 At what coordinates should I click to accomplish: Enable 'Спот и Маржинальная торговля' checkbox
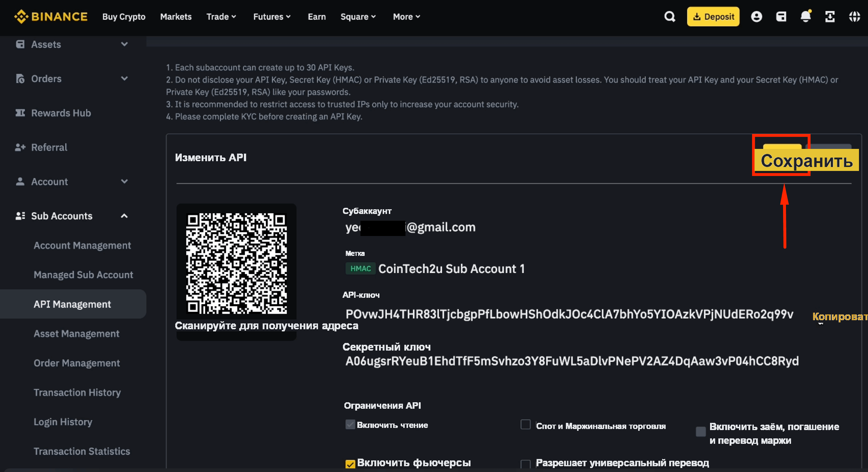[525, 424]
